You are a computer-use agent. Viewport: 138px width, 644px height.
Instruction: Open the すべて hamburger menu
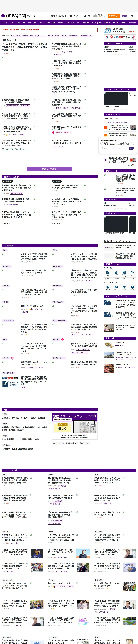click(4, 23)
